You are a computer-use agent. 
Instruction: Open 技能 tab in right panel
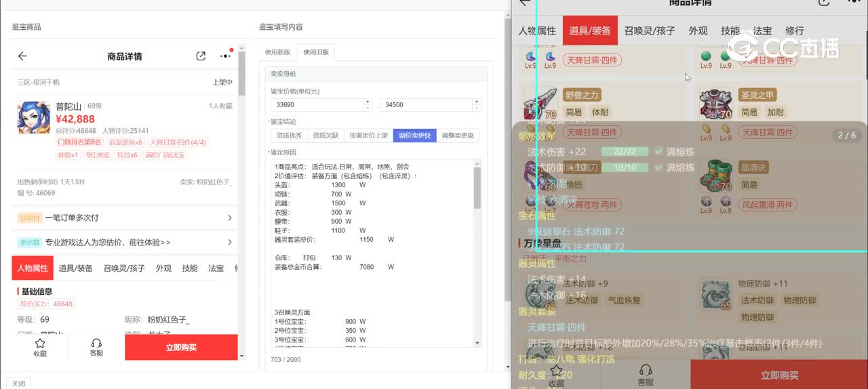pyautogui.click(x=730, y=30)
